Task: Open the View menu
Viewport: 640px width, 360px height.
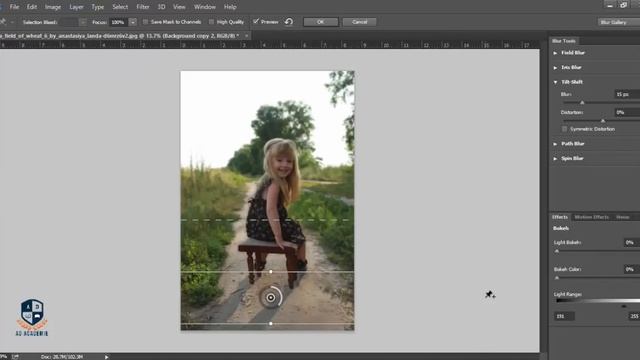Action: (x=179, y=7)
